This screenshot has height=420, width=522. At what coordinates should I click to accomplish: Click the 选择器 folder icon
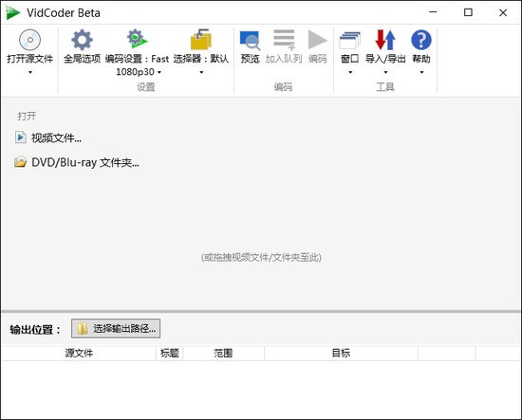click(201, 39)
